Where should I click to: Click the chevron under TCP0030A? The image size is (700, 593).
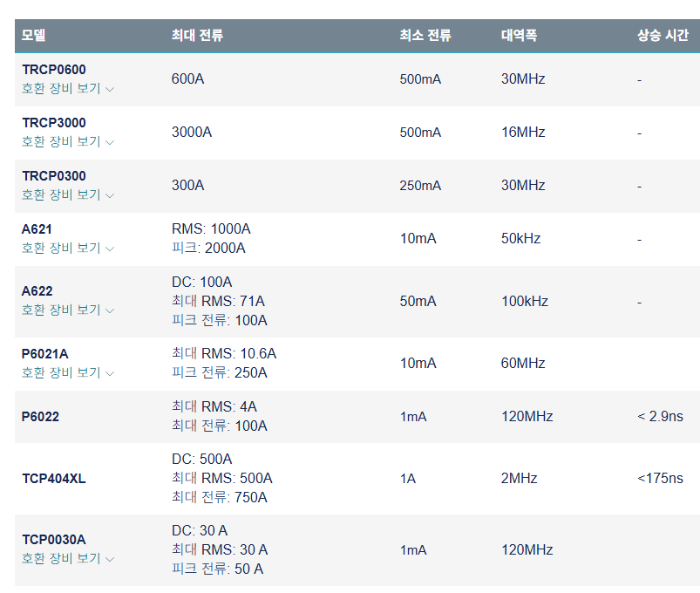point(110,559)
